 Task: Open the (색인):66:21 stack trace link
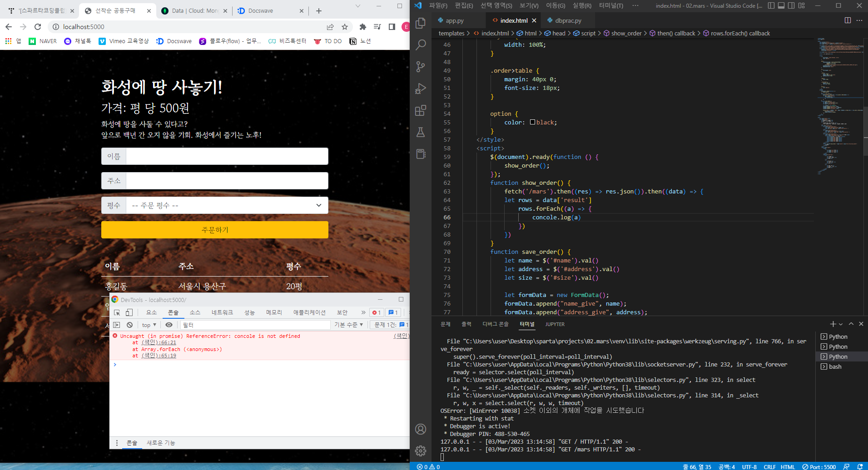click(159, 342)
